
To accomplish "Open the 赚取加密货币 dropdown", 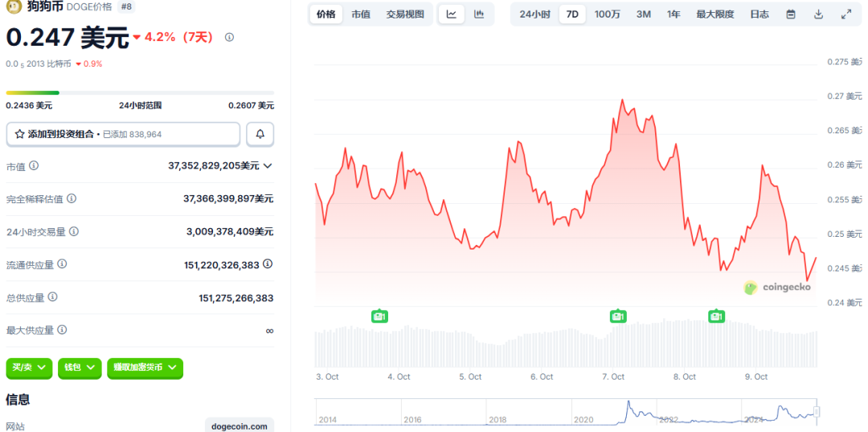I will [145, 368].
